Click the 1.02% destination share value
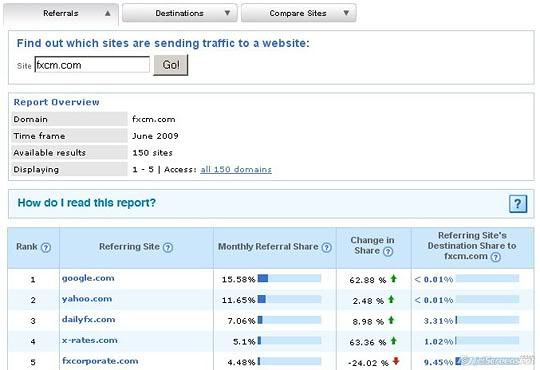The height and width of the screenshot is (370, 540). [438, 342]
